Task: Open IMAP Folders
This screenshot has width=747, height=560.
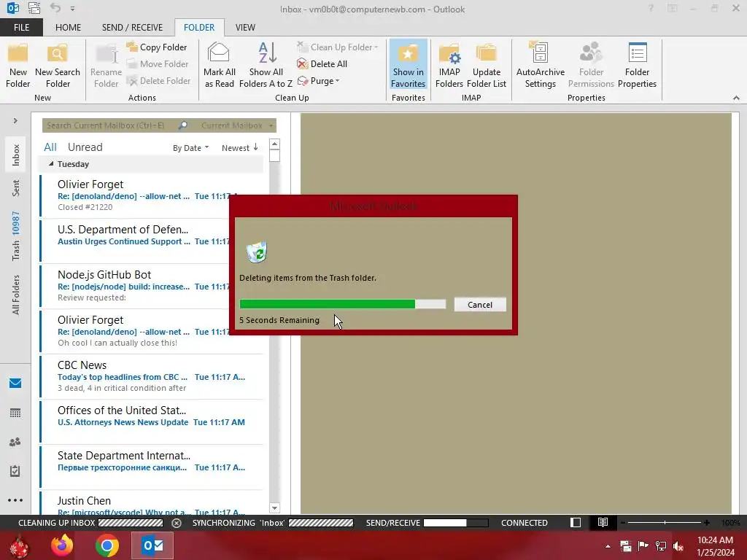Action: click(x=449, y=65)
